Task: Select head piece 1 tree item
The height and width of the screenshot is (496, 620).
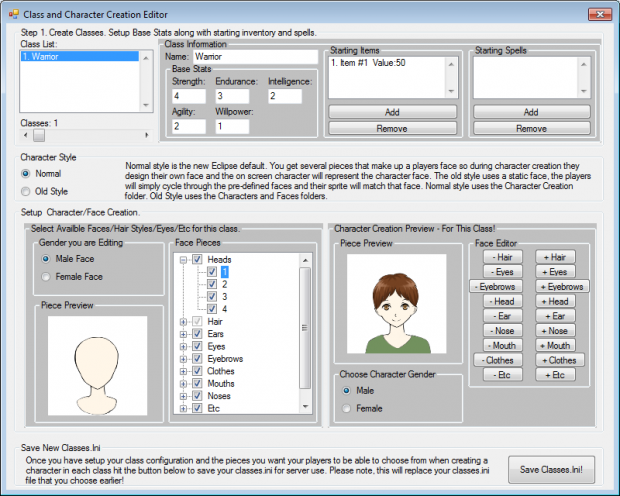Action: click(226, 271)
